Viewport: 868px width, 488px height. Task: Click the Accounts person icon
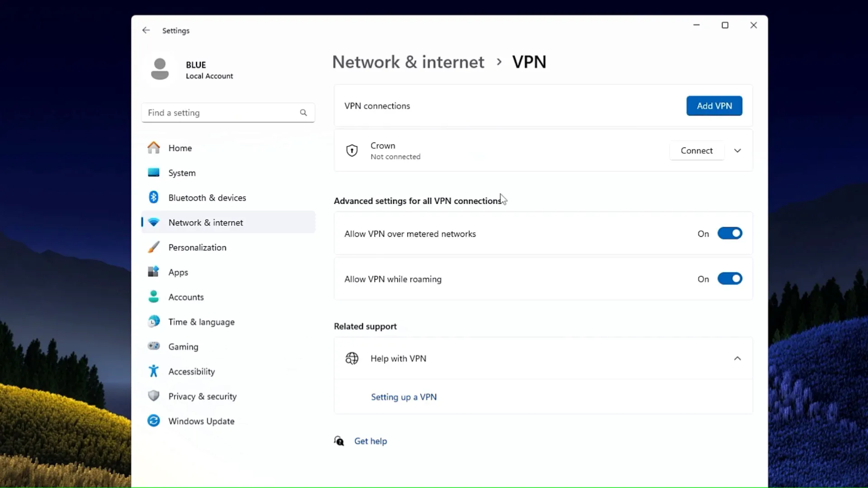pos(154,296)
